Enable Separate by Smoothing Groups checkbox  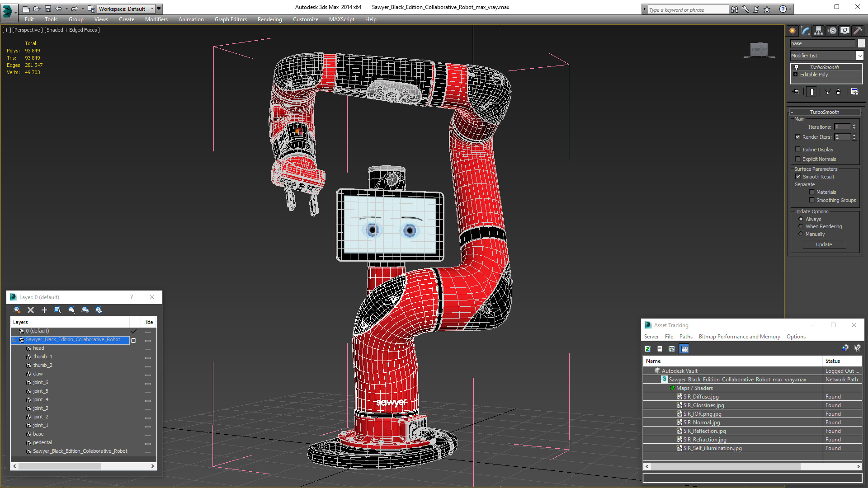[812, 200]
